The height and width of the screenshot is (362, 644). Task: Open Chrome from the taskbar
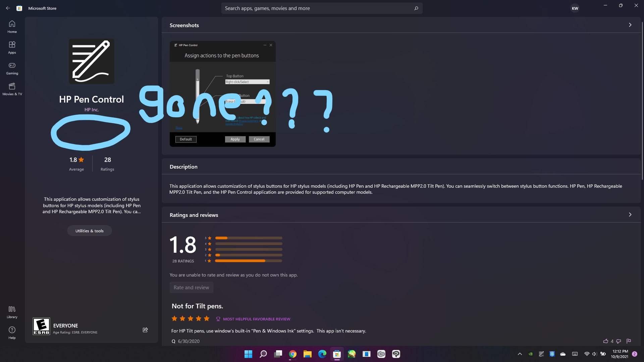pyautogui.click(x=292, y=354)
